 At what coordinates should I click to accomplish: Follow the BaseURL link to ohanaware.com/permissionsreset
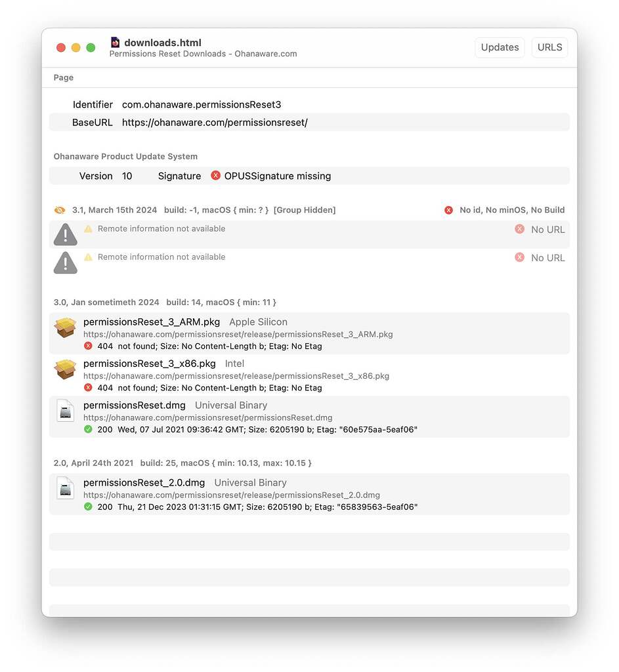pyautogui.click(x=215, y=122)
